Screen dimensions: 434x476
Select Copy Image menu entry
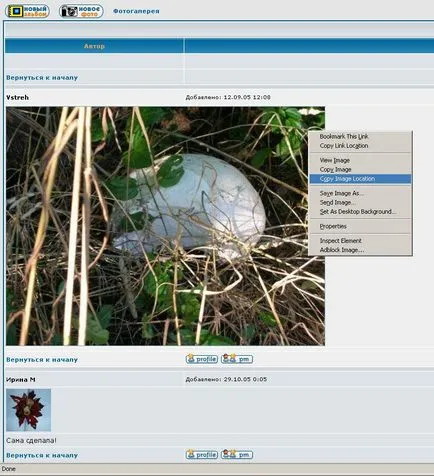(360, 169)
